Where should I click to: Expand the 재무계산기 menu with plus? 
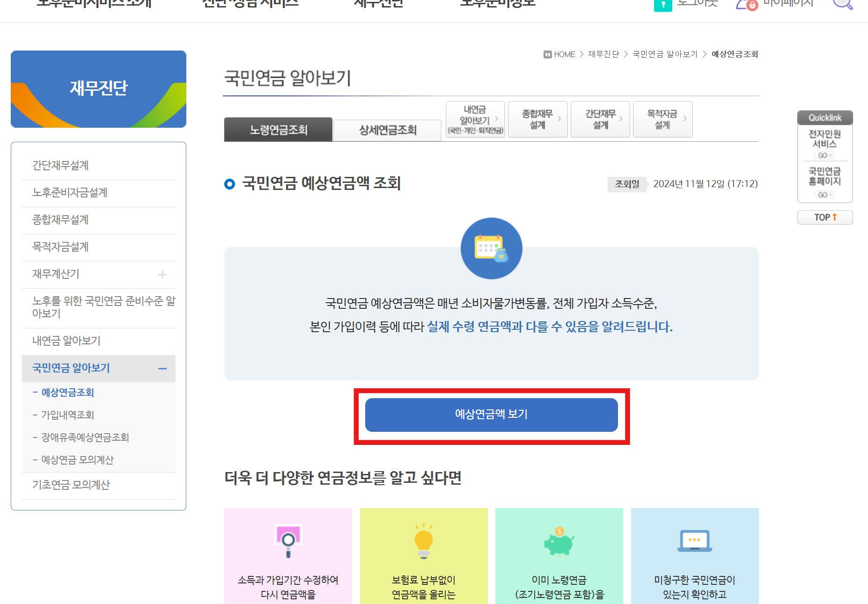coord(163,275)
